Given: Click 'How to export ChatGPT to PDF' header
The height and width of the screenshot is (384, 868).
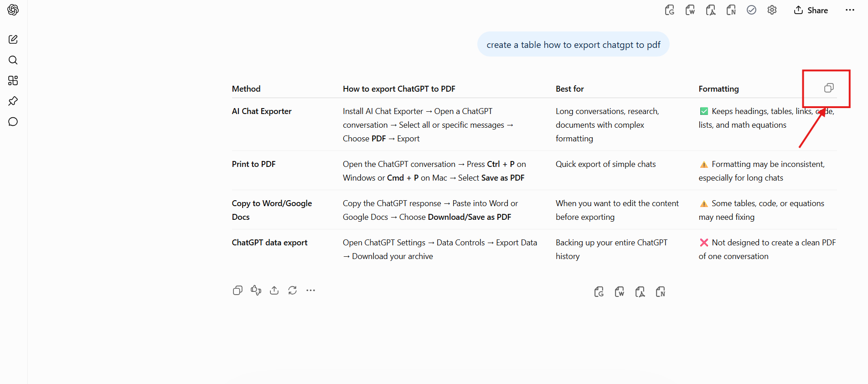Looking at the screenshot, I should tap(399, 89).
